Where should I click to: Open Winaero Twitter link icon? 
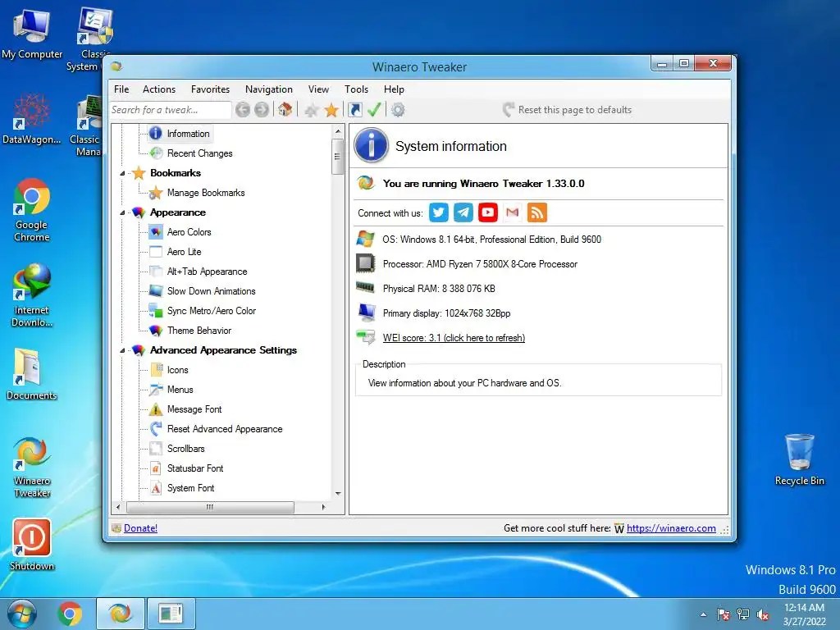click(x=439, y=212)
